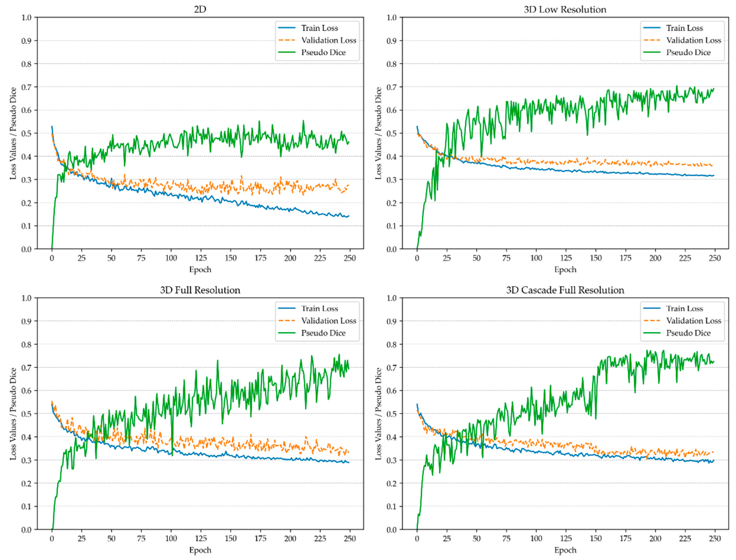
Task: Click the '3D Full Resolution' chart title
Action: pos(200,290)
